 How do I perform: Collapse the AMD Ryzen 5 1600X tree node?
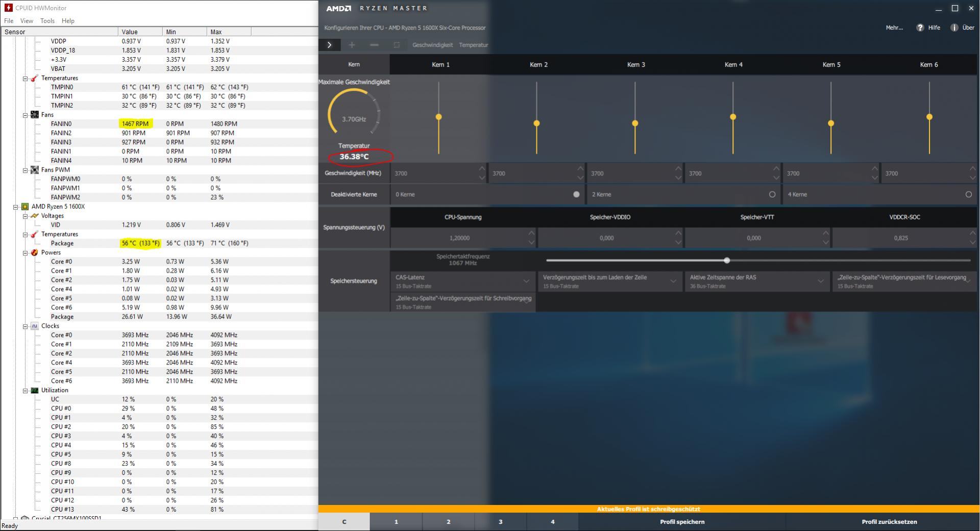[15, 207]
